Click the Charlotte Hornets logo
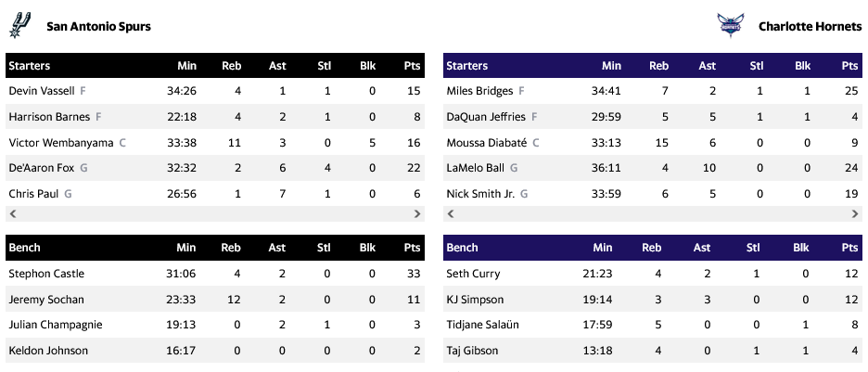The image size is (868, 372). coord(730,25)
